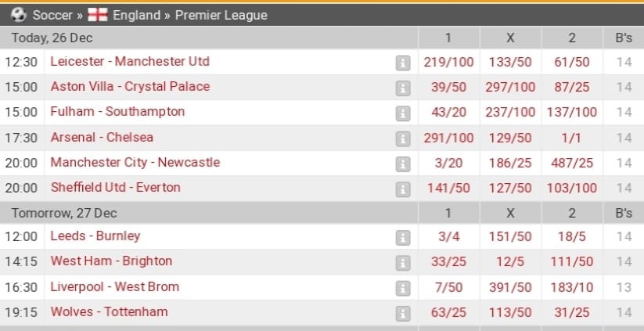644x331 pixels.
Task: Show info icon for Liverpool - West Brom
Action: coord(403,288)
